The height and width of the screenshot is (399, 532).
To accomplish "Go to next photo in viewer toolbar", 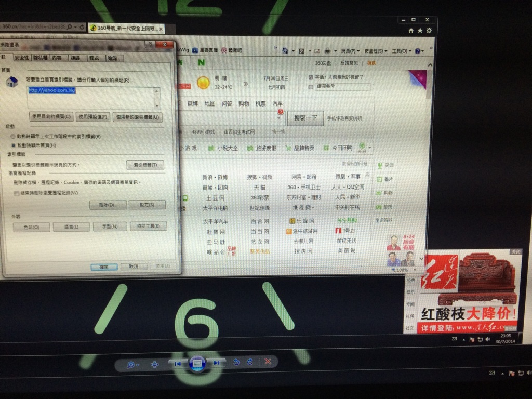I will click(x=217, y=363).
